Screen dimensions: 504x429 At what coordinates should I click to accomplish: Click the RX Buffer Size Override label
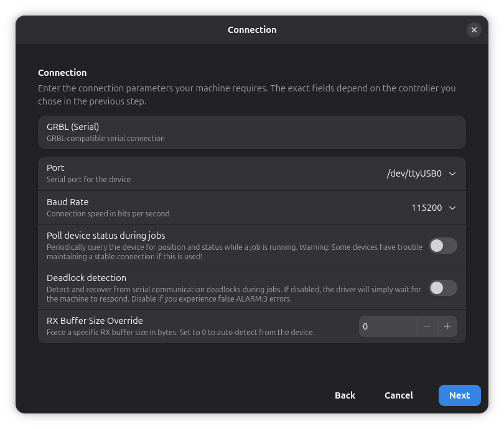point(95,321)
